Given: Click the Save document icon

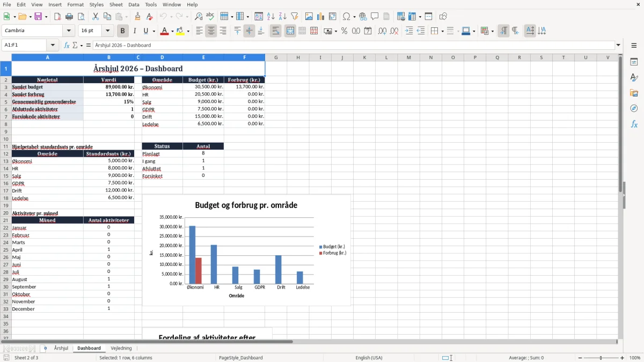Looking at the screenshot, I should point(38,17).
